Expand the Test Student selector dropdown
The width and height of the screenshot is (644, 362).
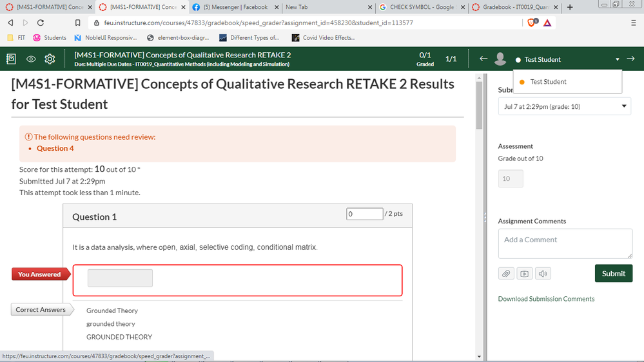coord(618,60)
